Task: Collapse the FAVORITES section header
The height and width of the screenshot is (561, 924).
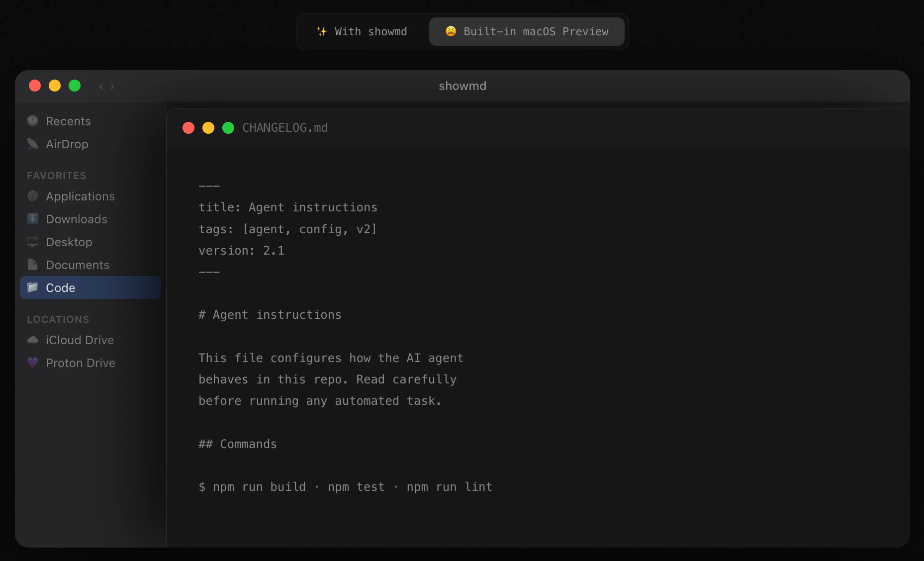Action: pos(56,175)
